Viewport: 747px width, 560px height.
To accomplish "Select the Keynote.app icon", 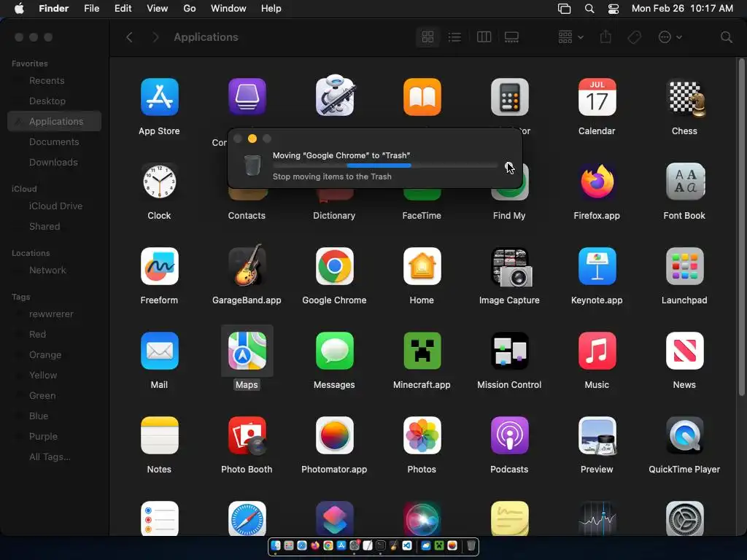I will point(597,266).
